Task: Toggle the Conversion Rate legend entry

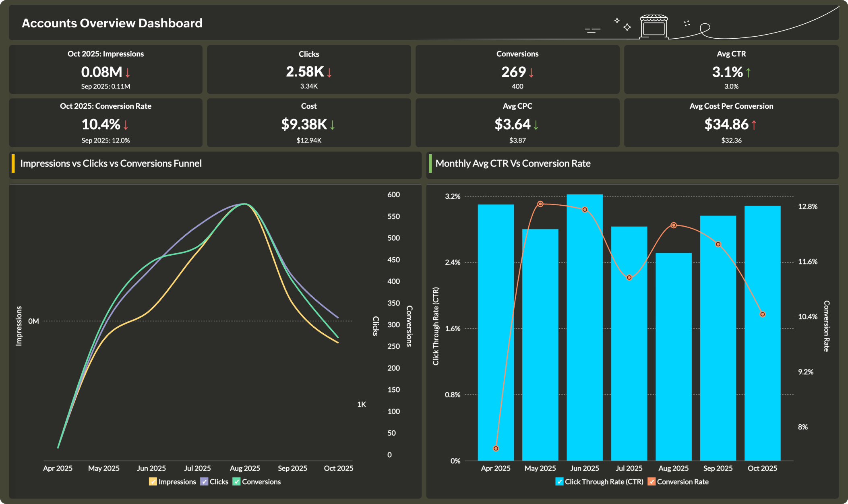Action: pos(679,481)
